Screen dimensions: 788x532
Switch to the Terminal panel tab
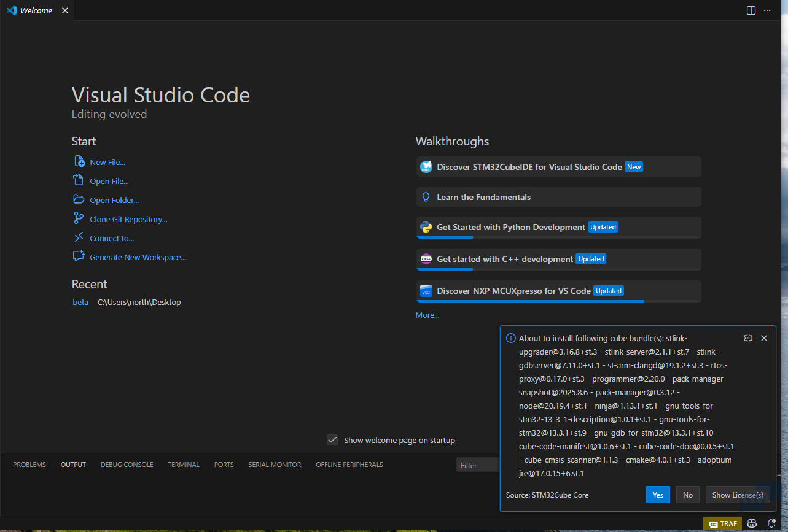point(184,465)
